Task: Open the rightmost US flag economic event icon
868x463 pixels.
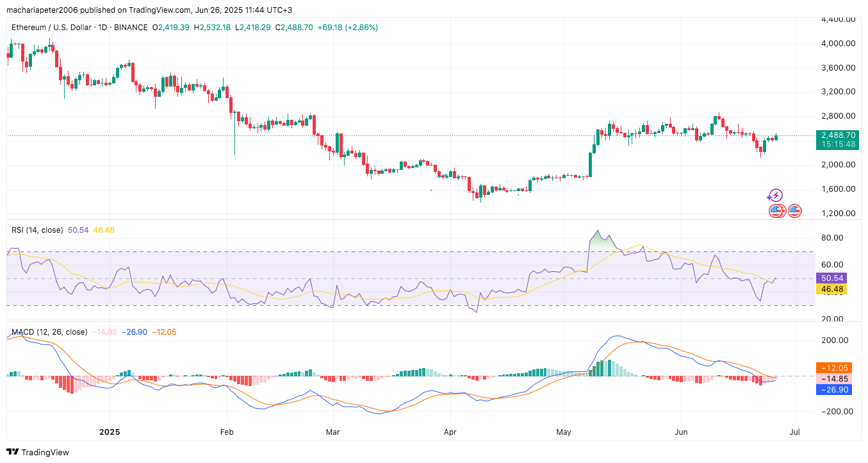Action: [x=795, y=210]
